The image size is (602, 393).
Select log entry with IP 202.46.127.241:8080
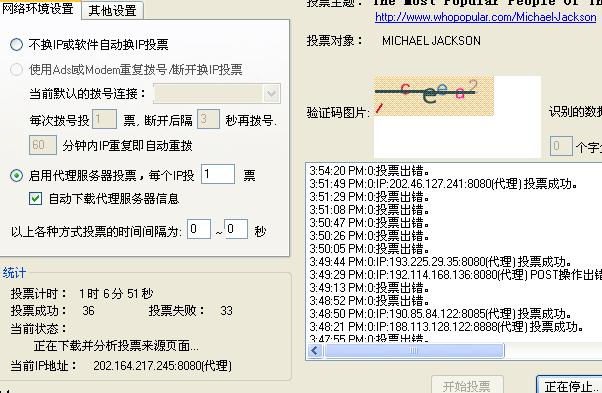[x=443, y=183]
